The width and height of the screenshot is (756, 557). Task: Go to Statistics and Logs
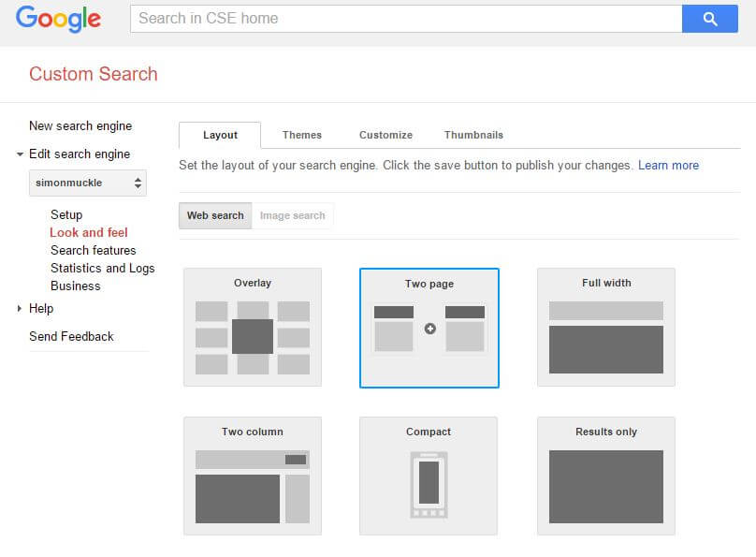pyautogui.click(x=102, y=268)
